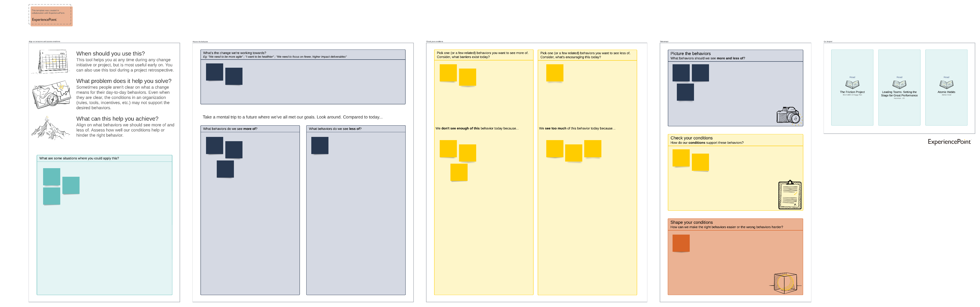Select 'We see too much of this behavior' text
This screenshot has width=980, height=307.
tap(577, 128)
